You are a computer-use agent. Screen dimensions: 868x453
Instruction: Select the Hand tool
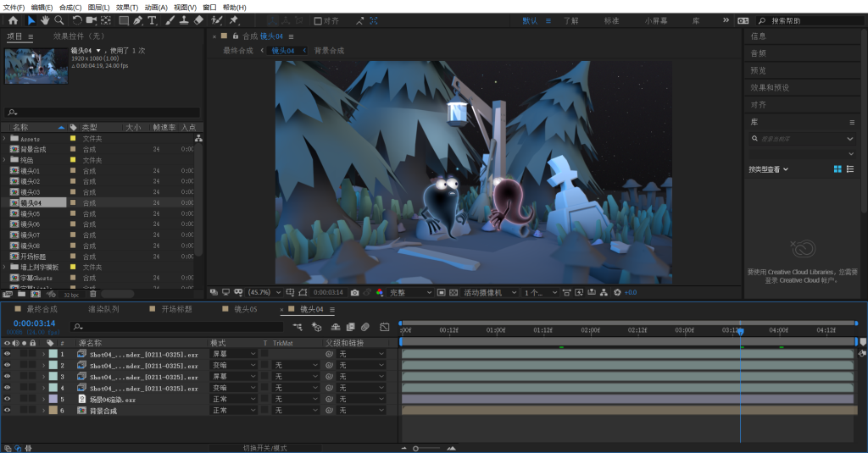pyautogui.click(x=44, y=20)
